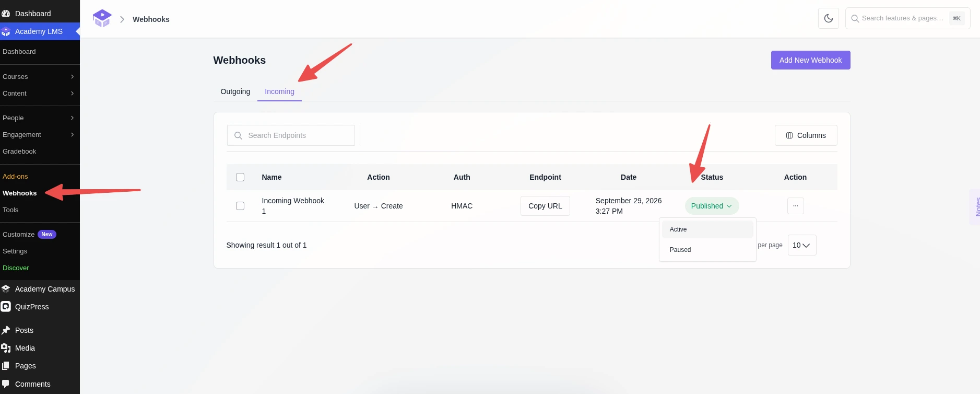Switch to the Incoming tab
The image size is (980, 394).
(279, 91)
